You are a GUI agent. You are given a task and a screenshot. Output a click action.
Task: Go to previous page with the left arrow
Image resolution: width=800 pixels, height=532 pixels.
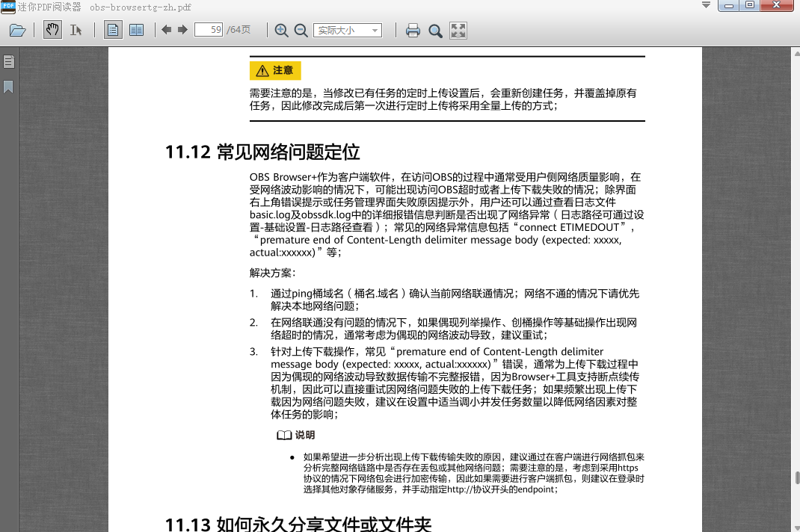click(166, 30)
